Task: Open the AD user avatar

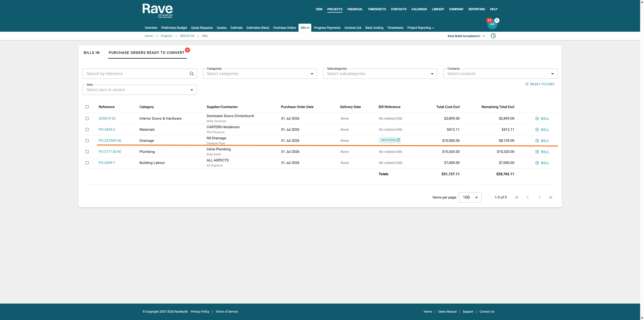Action: pyautogui.click(x=492, y=24)
